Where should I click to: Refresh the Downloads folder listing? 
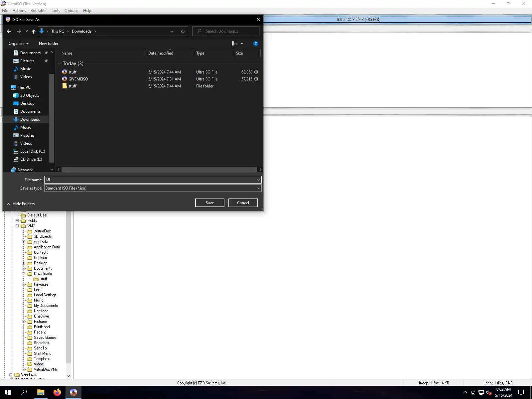tap(183, 31)
